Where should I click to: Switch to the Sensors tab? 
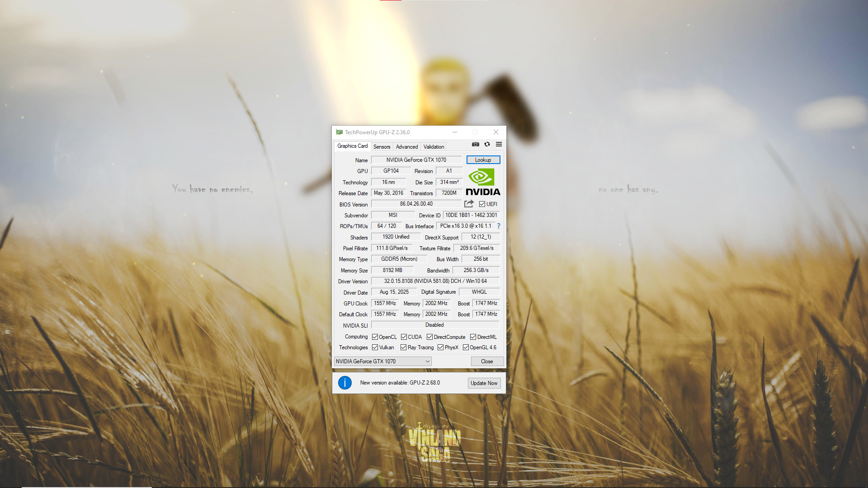(x=382, y=147)
